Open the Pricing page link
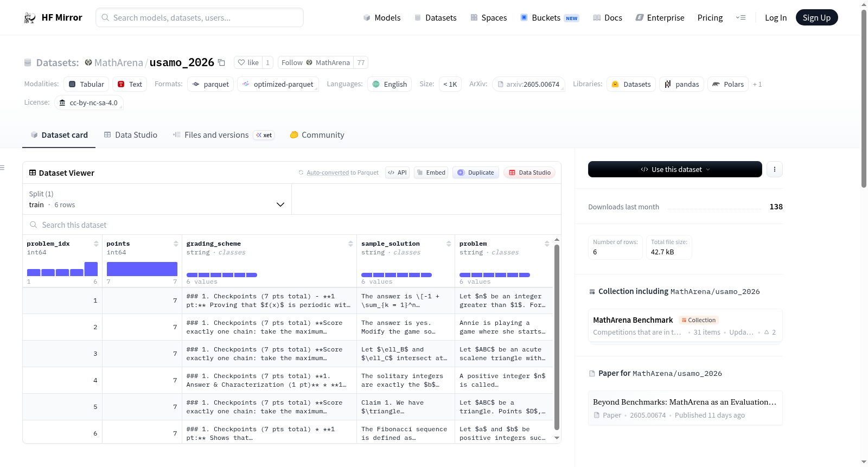This screenshot has height=467, width=868. pyautogui.click(x=710, y=17)
